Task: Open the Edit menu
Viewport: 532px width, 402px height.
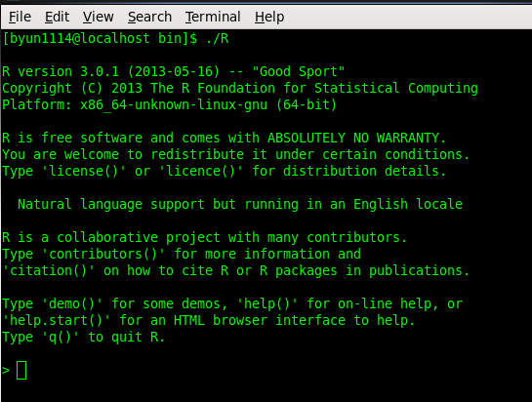Action: point(57,17)
